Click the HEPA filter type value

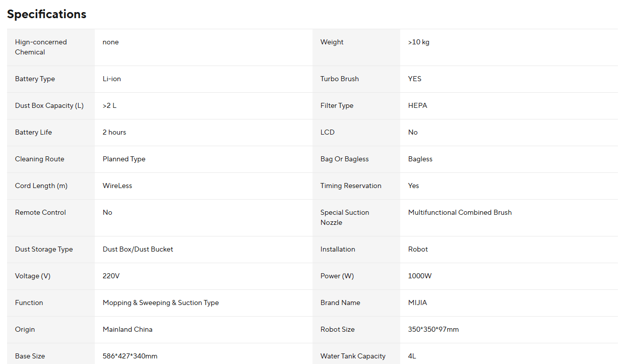pyautogui.click(x=417, y=106)
